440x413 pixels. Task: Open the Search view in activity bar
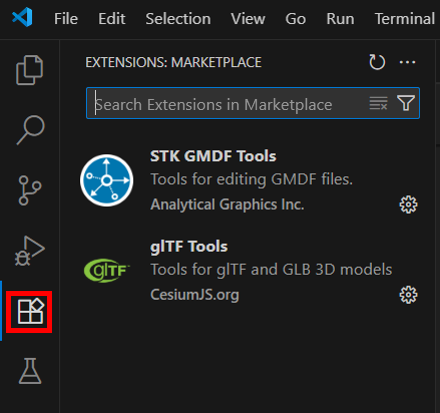point(30,130)
